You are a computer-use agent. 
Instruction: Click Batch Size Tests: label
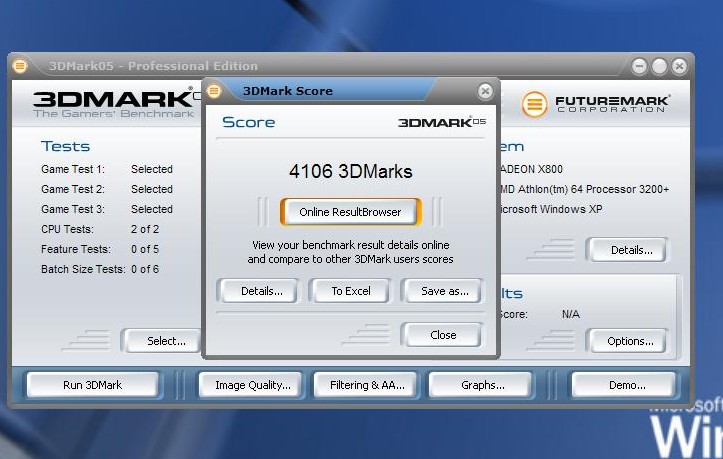pyautogui.click(x=83, y=269)
